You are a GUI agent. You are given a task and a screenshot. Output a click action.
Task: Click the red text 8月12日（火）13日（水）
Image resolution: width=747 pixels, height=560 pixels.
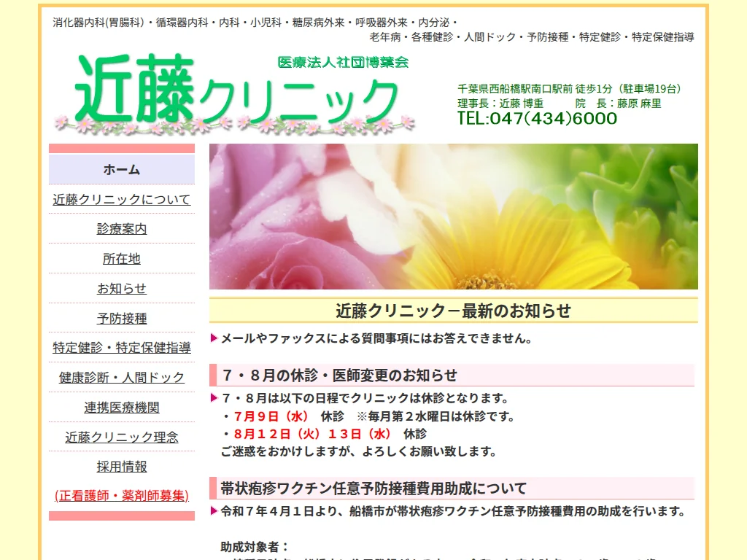point(312,434)
